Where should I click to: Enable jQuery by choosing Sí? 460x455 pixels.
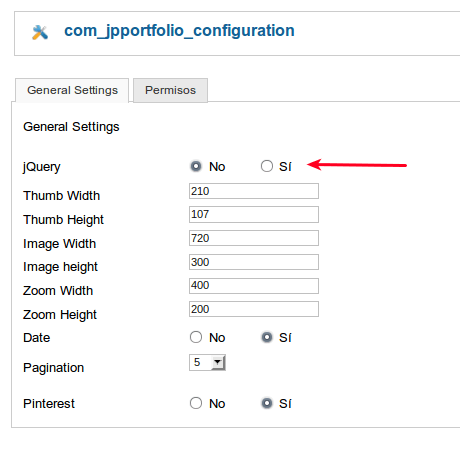[x=267, y=166]
